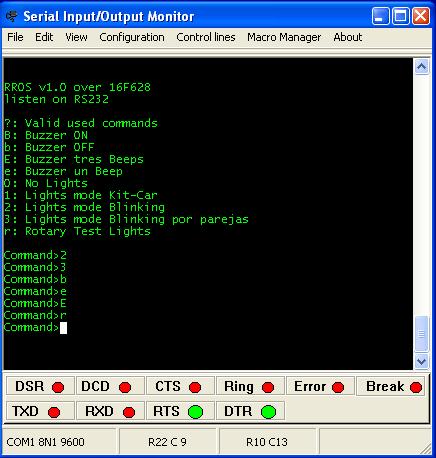Click the vertical scrollbar thumb
The image size is (436, 458).
[422, 334]
